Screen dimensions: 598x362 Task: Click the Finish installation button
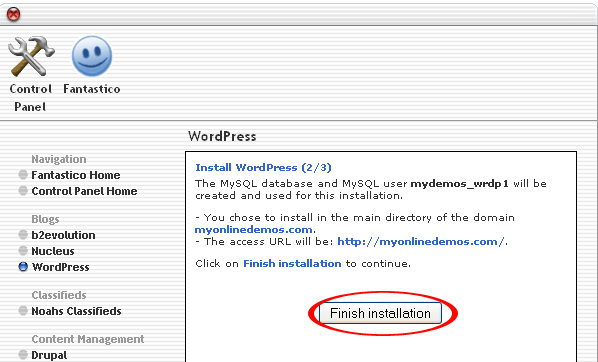[x=380, y=313]
